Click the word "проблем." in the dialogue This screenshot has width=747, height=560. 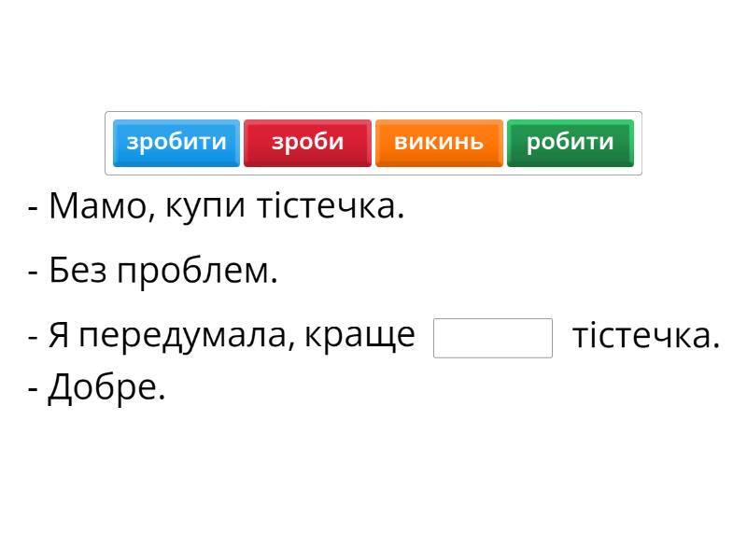coord(197,272)
